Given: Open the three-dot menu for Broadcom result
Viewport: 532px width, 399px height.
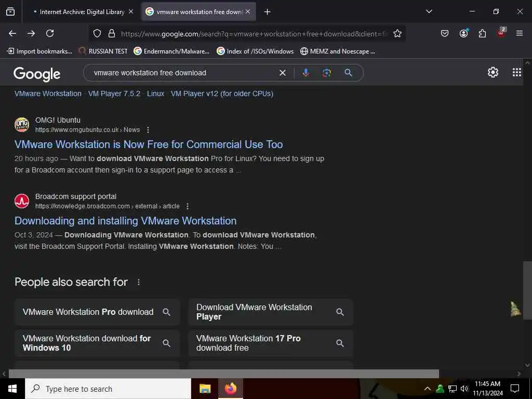Looking at the screenshot, I should click(x=188, y=206).
